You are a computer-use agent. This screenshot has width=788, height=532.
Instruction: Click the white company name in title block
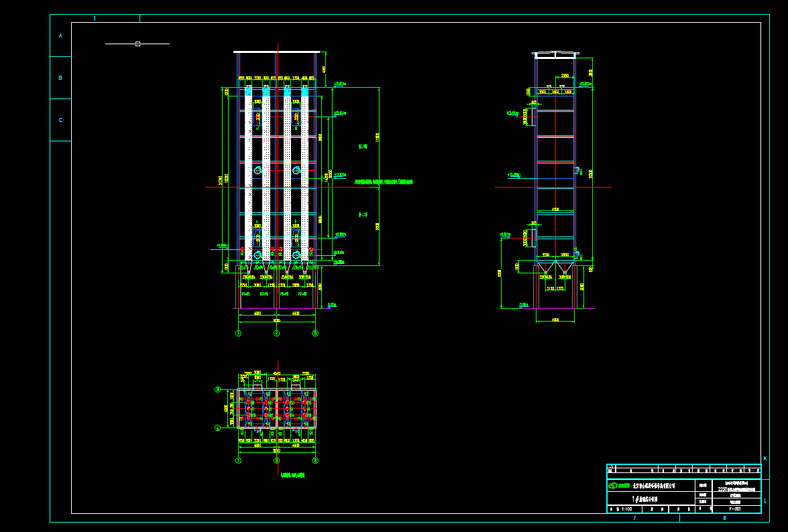tap(654, 486)
